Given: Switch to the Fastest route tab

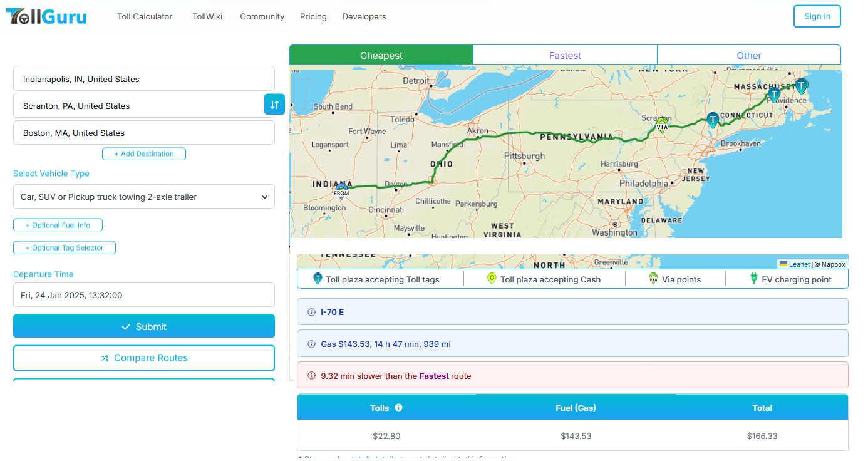Looking at the screenshot, I should [x=565, y=55].
